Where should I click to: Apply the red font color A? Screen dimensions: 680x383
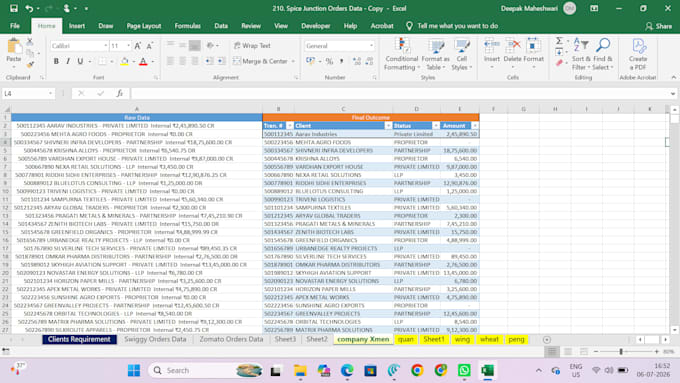pos(143,62)
